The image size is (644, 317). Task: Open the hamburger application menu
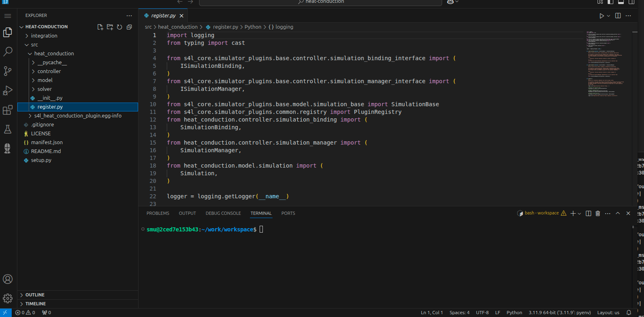(x=8, y=16)
